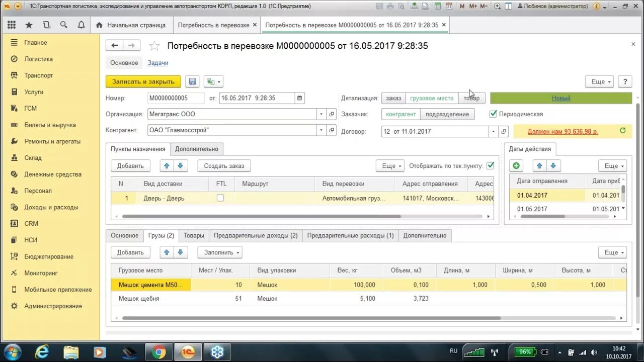Add new date with green plus icon
644x362 pixels.
516,165
